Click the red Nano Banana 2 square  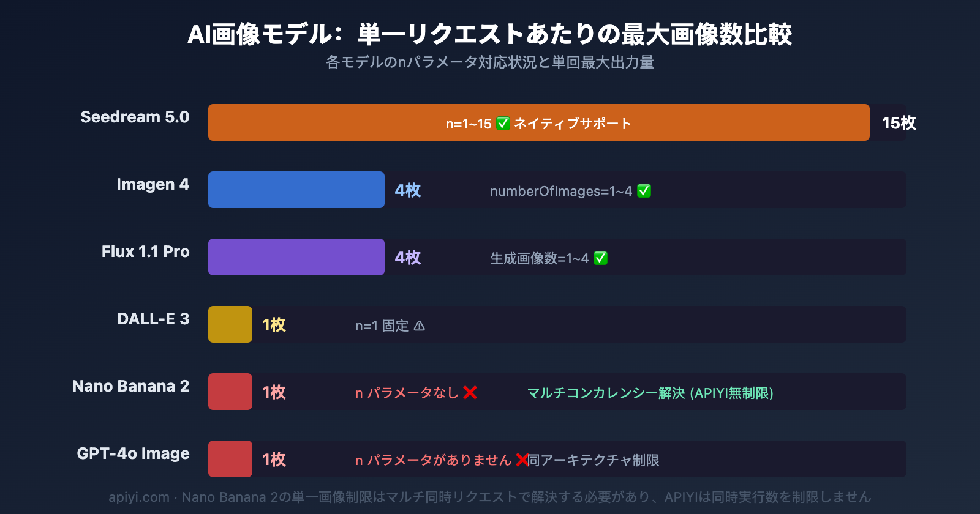pos(230,392)
